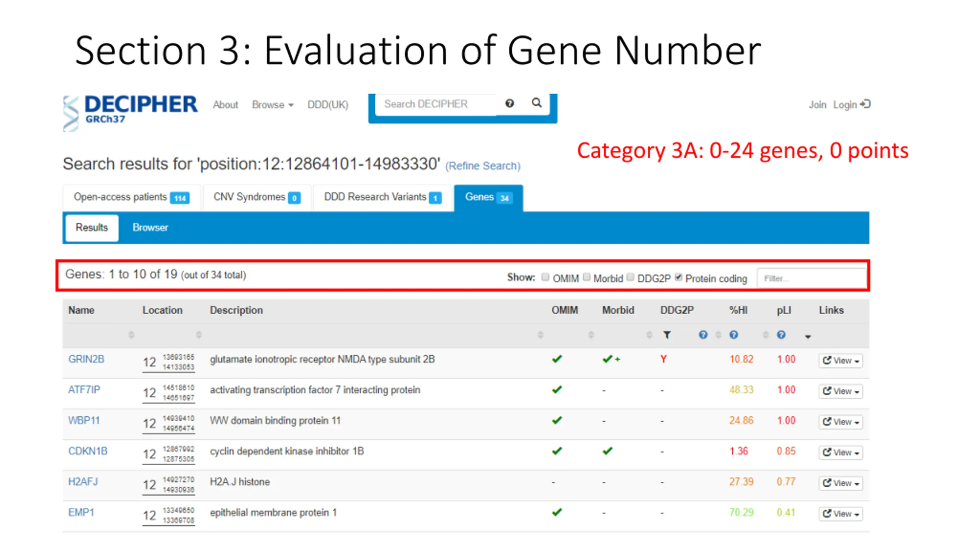The height and width of the screenshot is (551, 980).
Task: Sort by pLI descending arrow
Action: (x=808, y=337)
